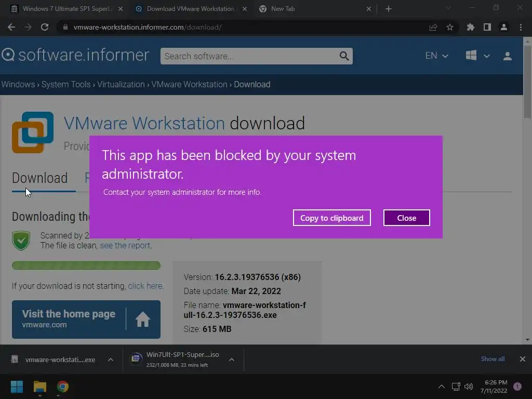Click the house icon on home page button
Viewport: 532px width, 399px height.
142,320
